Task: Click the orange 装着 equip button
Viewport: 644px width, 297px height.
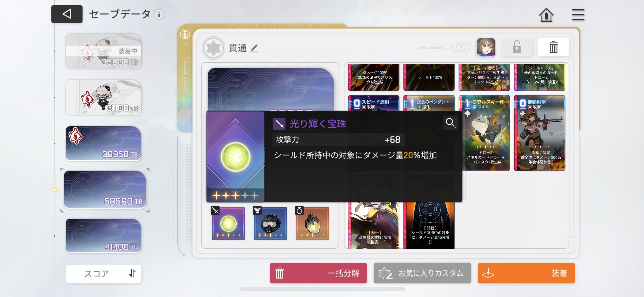Action: (526, 273)
